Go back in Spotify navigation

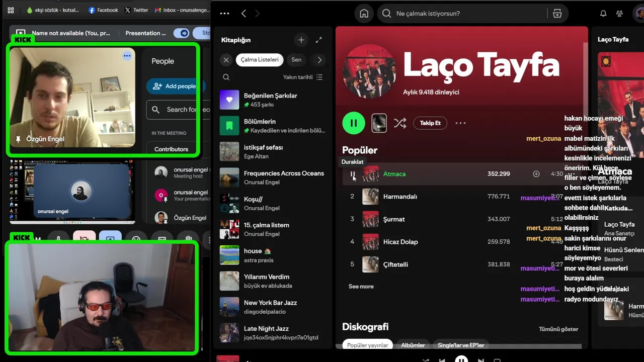click(x=244, y=14)
